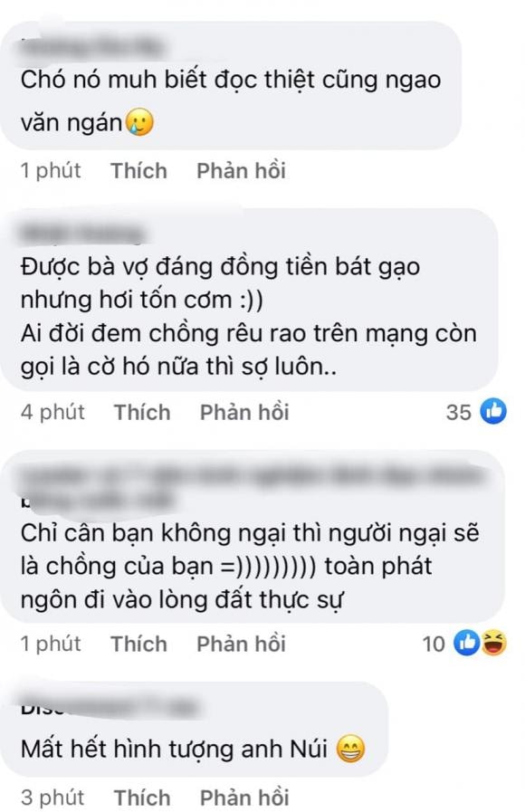Click 'Thích' under the first comment
This screenshot has height=812, width=525.
coord(138,171)
